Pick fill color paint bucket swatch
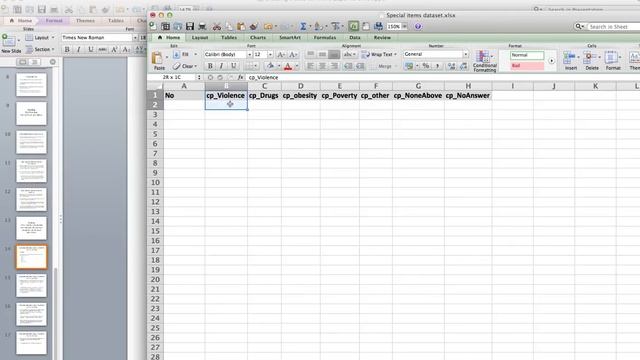This screenshot has height=360, width=640. coord(269,66)
